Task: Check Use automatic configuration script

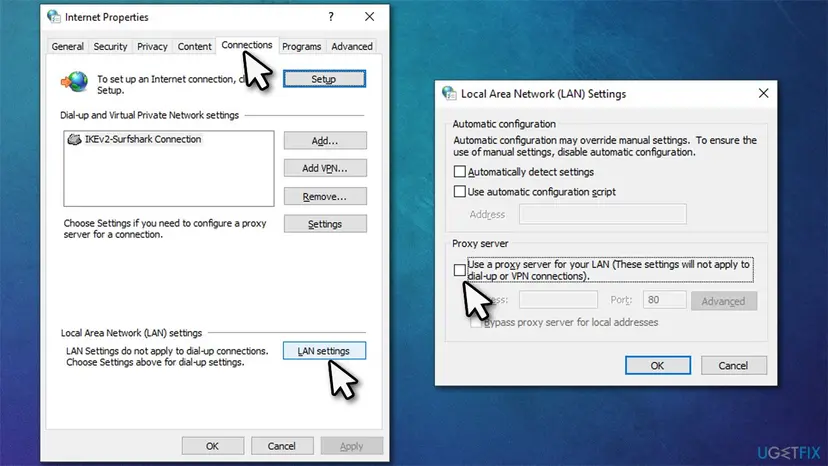Action: tap(460, 191)
